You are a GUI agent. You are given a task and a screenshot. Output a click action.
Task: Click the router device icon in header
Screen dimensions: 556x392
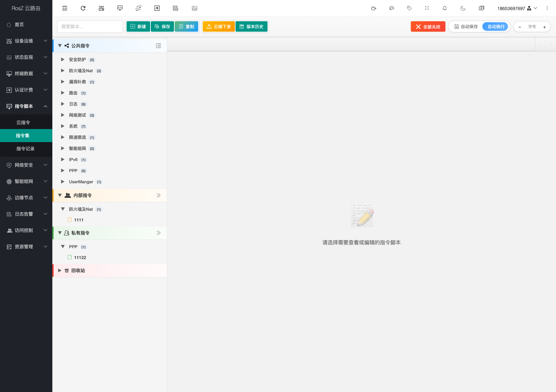[x=101, y=8]
